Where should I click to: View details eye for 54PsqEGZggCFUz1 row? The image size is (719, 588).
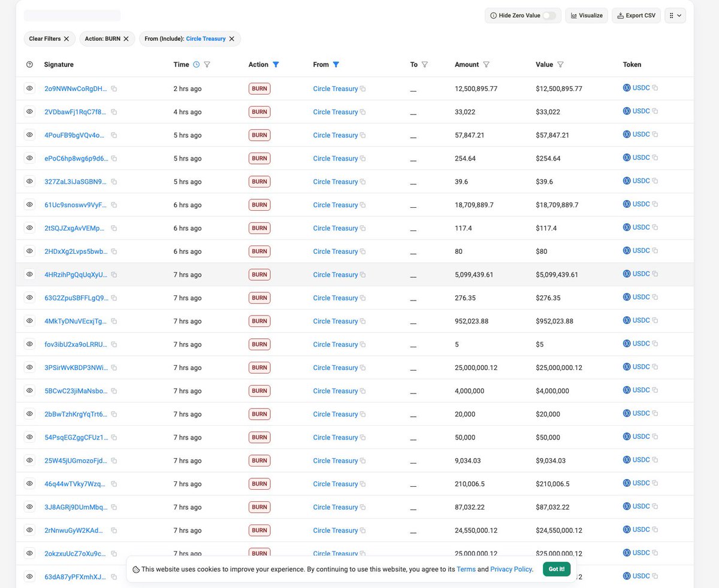click(x=29, y=437)
